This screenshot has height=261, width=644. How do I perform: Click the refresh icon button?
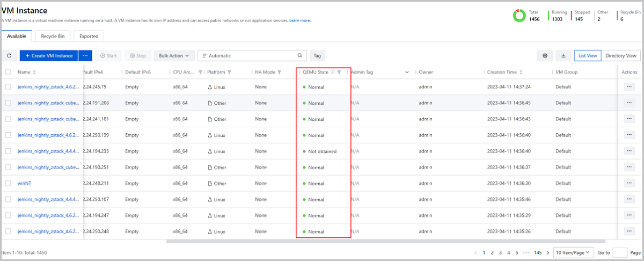click(9, 55)
